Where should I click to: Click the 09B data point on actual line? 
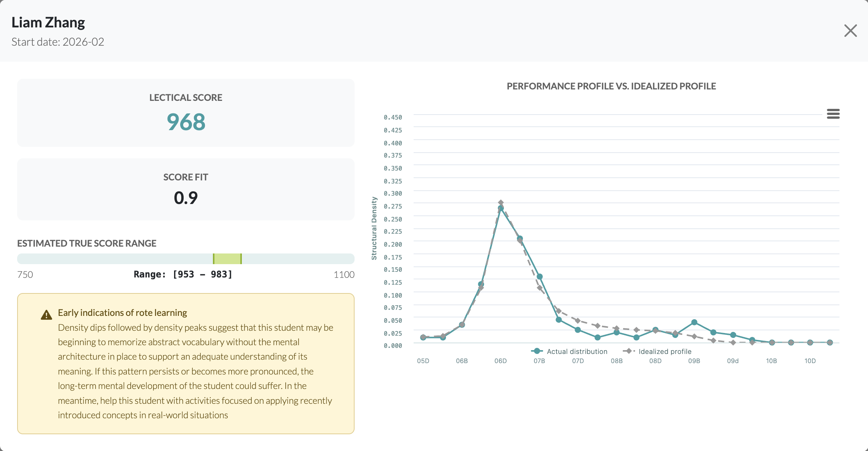(x=694, y=322)
